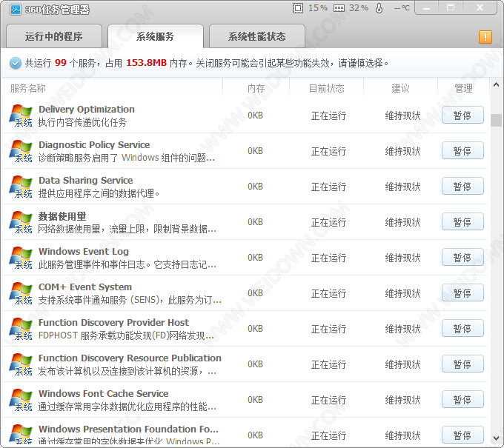Viewport: 504px width, 448px height.
Task: Click the Delivery Optimization service icon
Action: 21,116
